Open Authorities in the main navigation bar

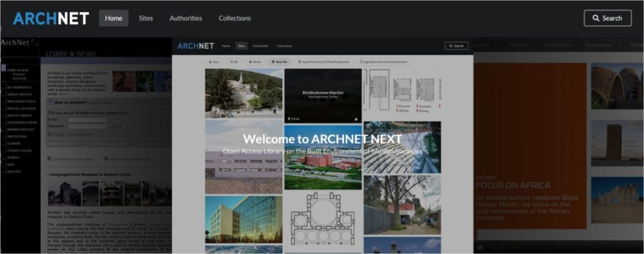186,18
